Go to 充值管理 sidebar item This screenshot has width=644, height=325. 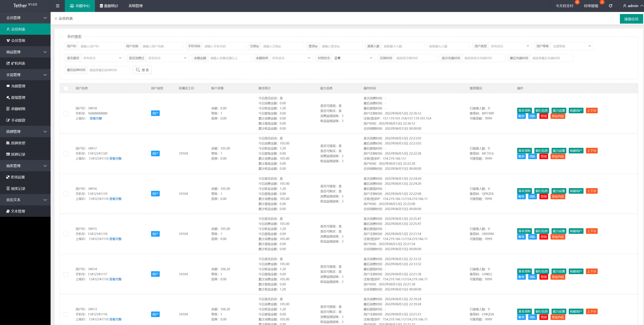(18, 86)
